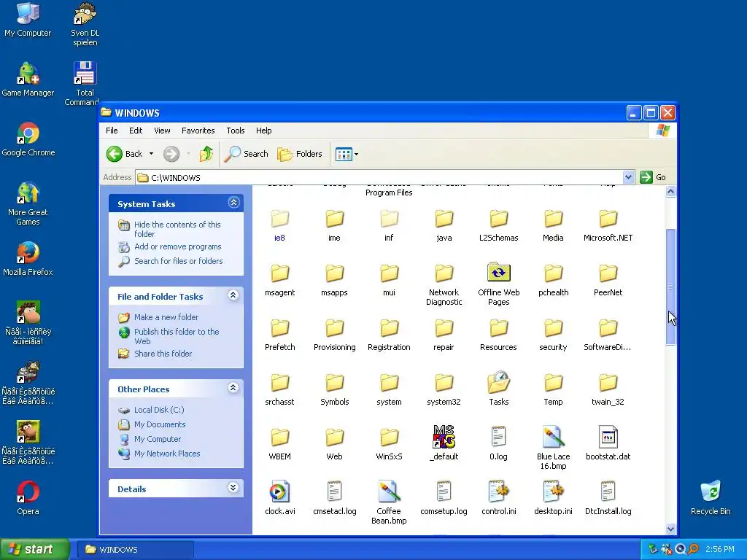Screen dimensions: 747x560
Task: Click the scrollbar up arrow
Action: point(670,192)
